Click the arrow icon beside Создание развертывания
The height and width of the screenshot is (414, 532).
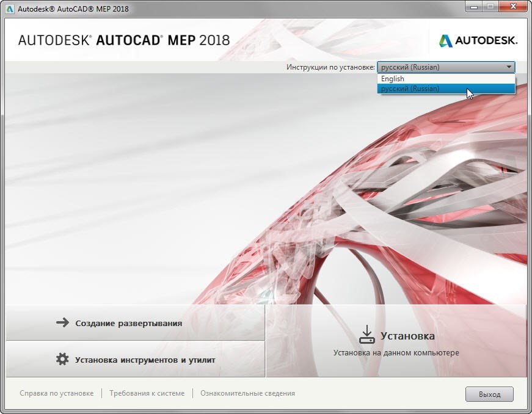(x=62, y=322)
